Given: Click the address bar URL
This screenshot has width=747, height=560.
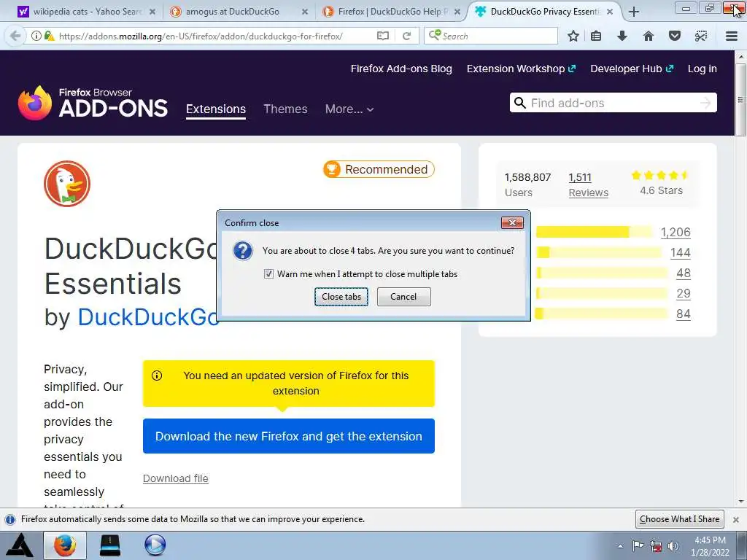Looking at the screenshot, I should (201, 36).
